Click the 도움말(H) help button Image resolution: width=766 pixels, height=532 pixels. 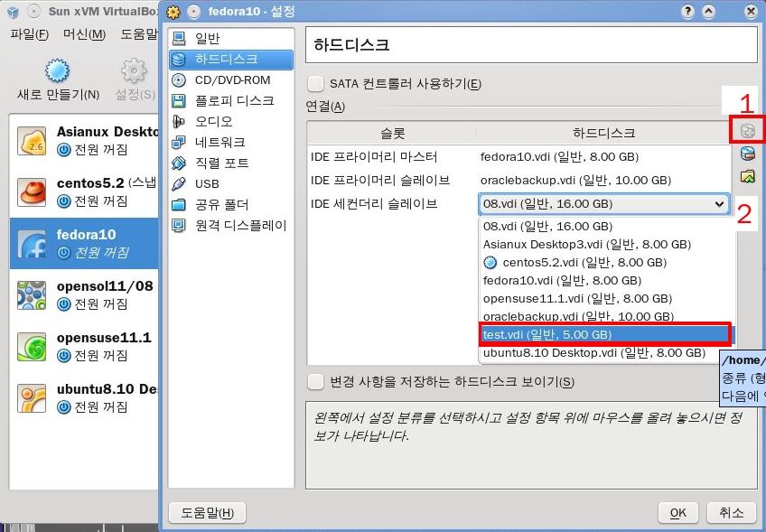tap(207, 512)
